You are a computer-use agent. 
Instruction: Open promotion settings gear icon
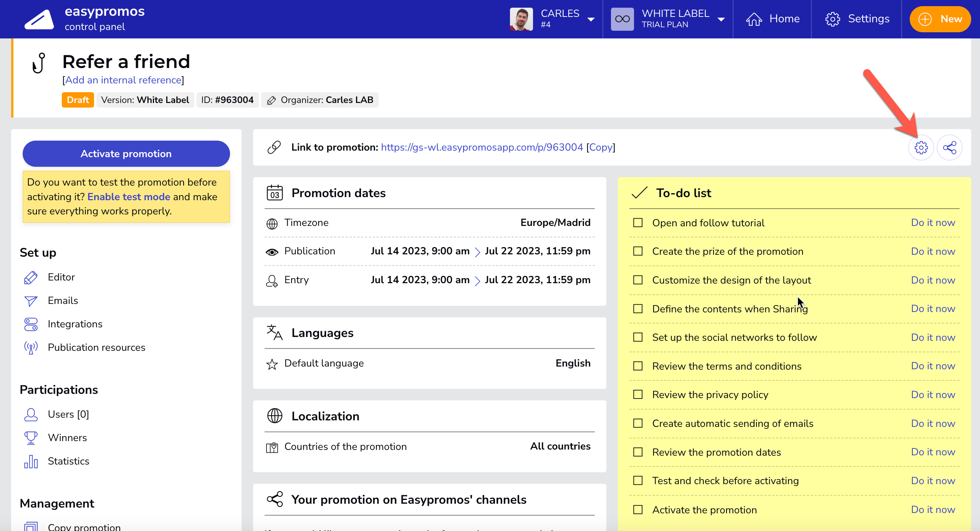pos(921,148)
